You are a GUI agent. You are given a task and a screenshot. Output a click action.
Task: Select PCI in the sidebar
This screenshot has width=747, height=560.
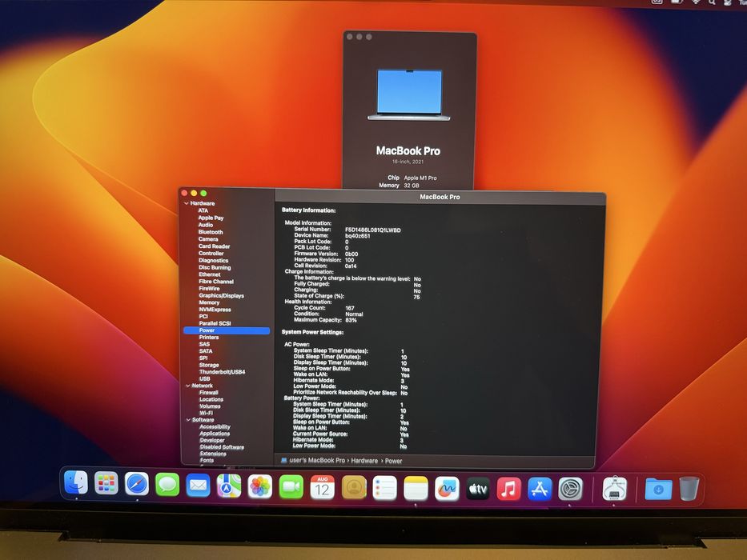click(203, 316)
